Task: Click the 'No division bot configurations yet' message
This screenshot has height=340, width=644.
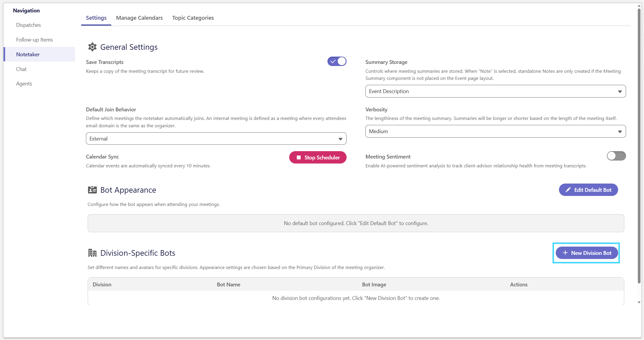Action: click(356, 298)
